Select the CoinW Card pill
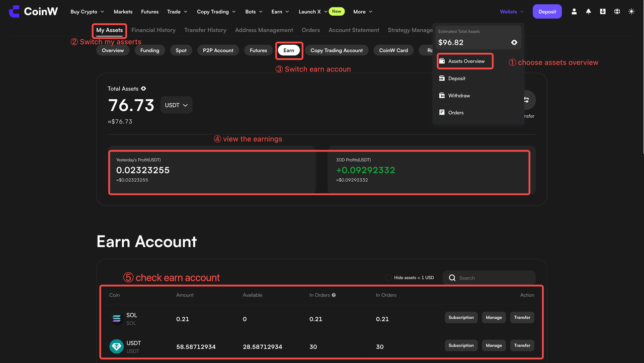The image size is (644, 363). coord(393,50)
